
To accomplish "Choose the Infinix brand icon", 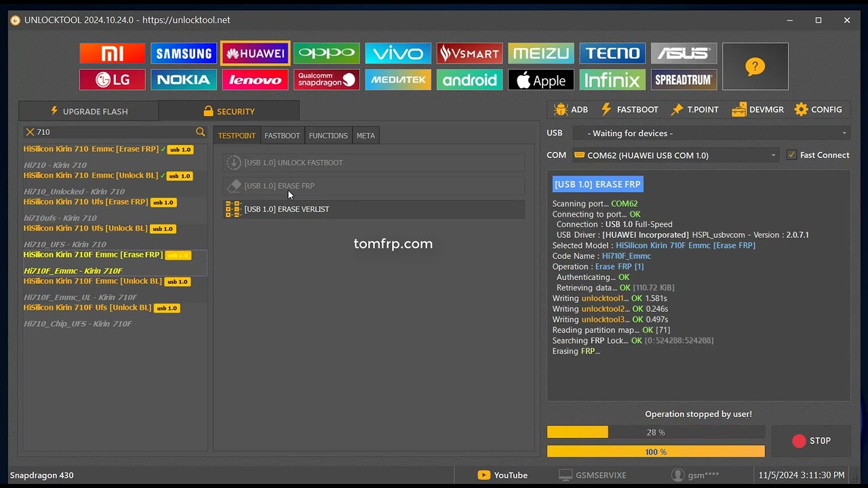I will tap(613, 80).
